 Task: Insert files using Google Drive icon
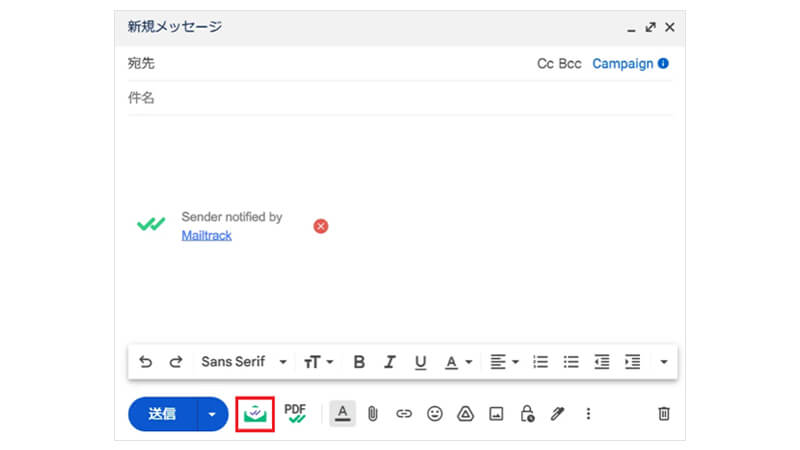465,414
